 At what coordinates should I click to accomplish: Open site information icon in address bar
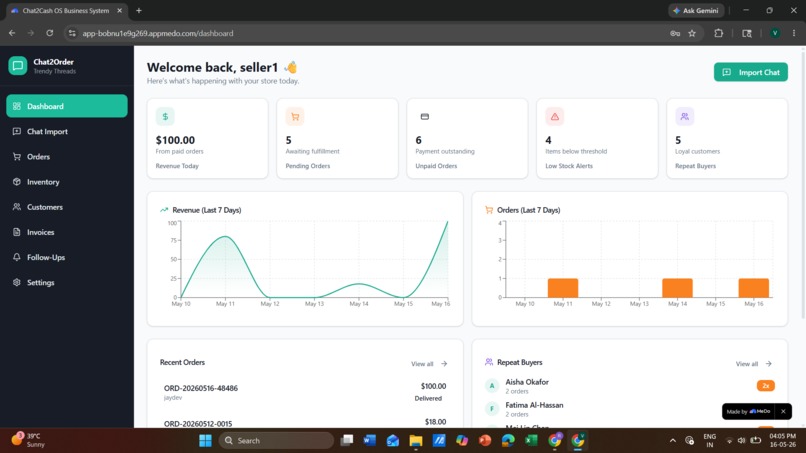[x=72, y=33]
